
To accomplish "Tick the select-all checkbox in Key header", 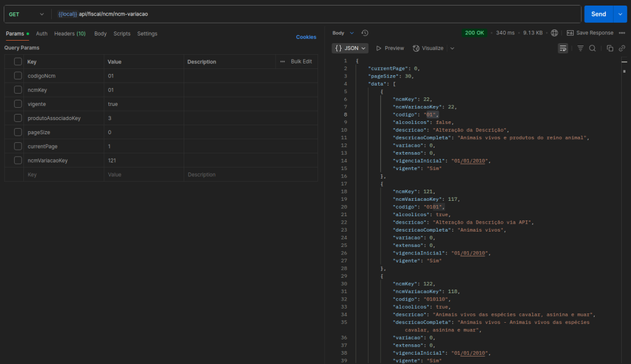I will pos(18,62).
